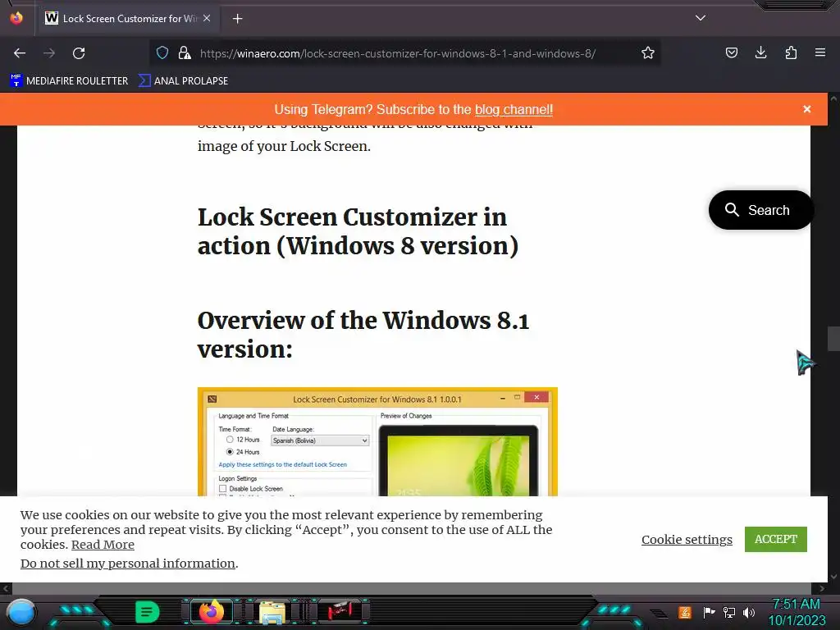Click the horizontal scrollbar left arrow

[x=6, y=588]
